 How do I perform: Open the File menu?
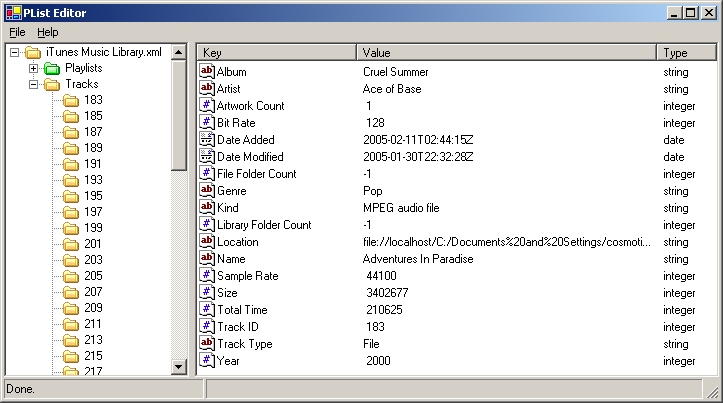point(17,32)
